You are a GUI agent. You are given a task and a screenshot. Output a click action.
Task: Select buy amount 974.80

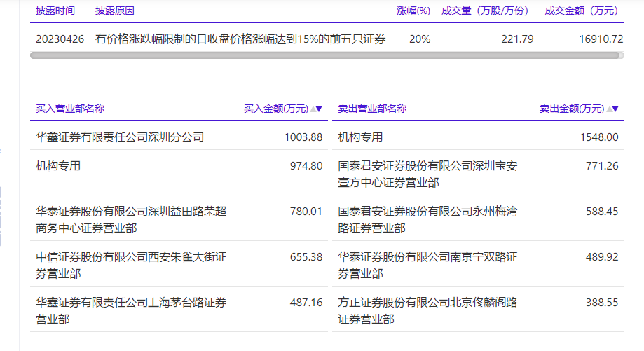tap(306, 166)
